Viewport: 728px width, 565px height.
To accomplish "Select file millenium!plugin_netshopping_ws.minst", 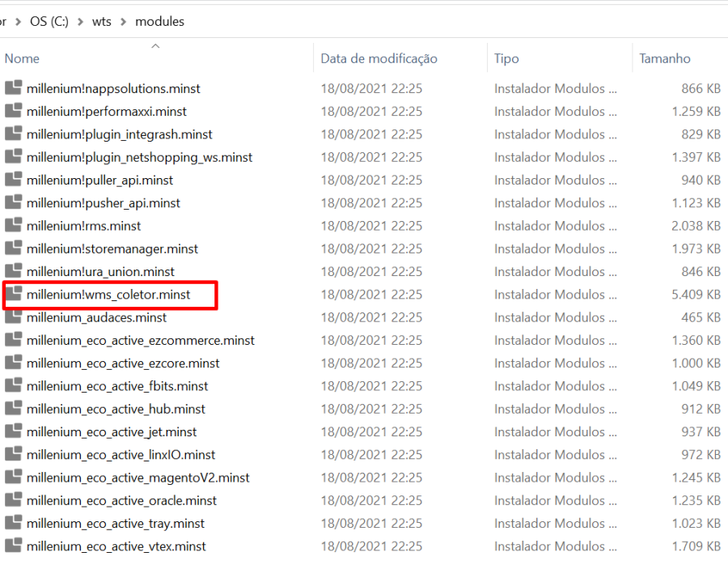I will point(139,157).
